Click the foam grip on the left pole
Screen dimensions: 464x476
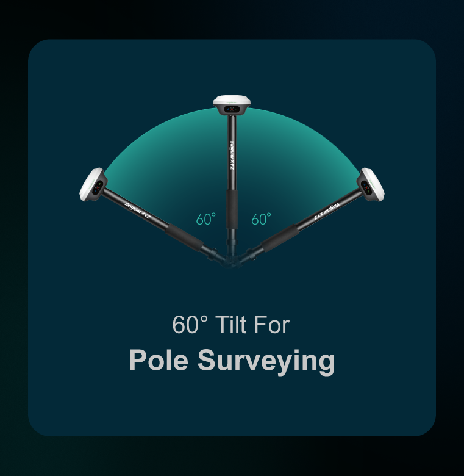click(x=185, y=237)
